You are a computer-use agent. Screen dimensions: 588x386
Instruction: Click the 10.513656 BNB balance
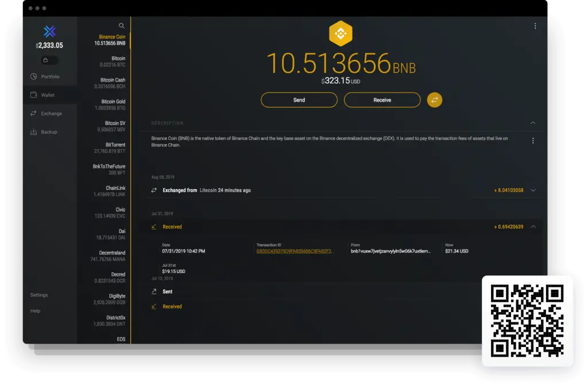pos(341,63)
